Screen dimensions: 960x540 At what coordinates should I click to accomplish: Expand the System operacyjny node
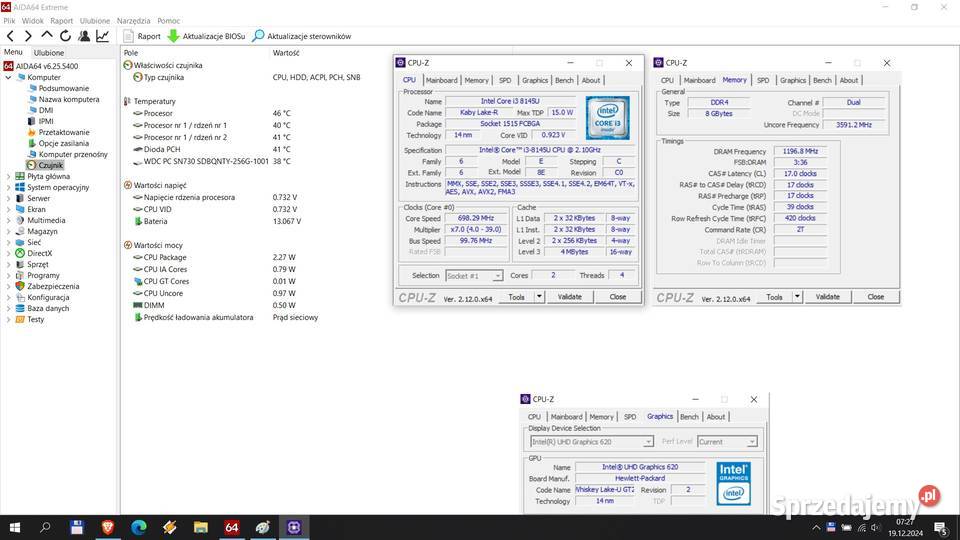pyautogui.click(x=8, y=187)
